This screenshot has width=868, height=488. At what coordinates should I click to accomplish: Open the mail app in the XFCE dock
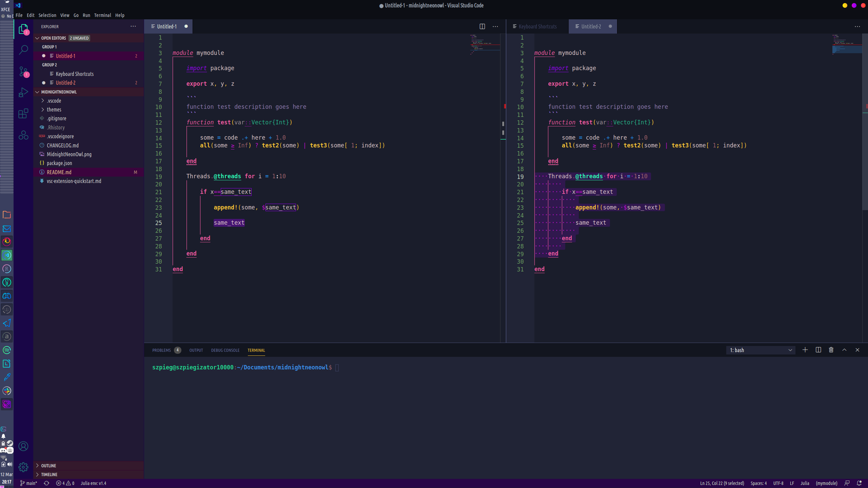pyautogui.click(x=7, y=229)
